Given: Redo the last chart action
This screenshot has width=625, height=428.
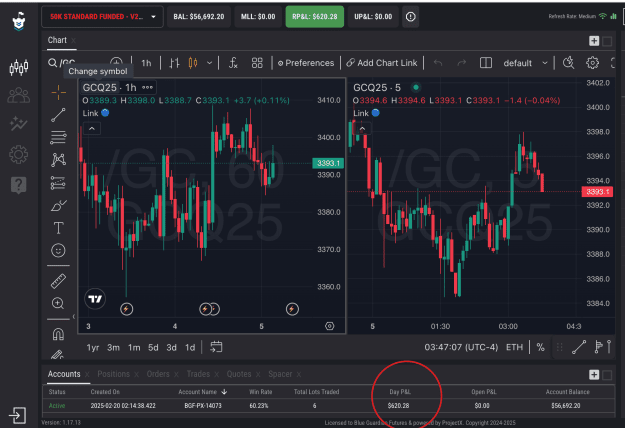Looking at the screenshot, I should tap(462, 63).
